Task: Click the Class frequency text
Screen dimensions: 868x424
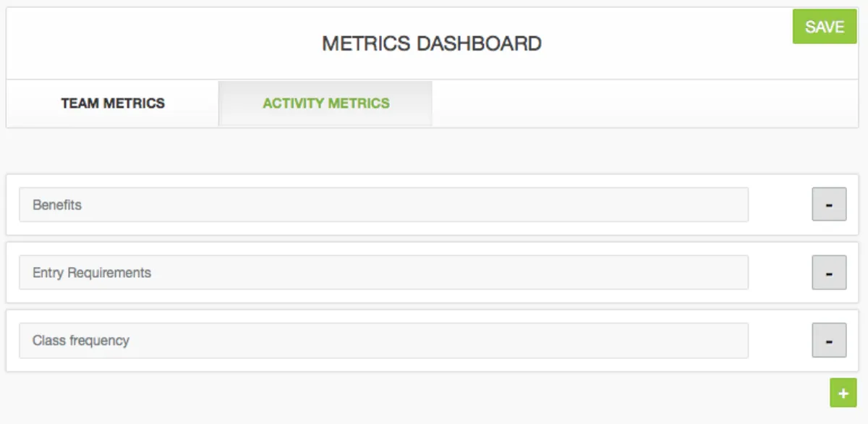Action: coord(81,341)
